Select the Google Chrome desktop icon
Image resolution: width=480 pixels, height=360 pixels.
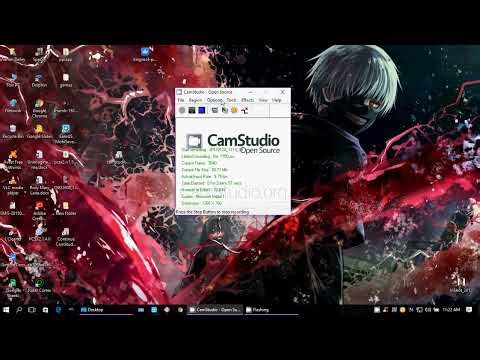pos(39,109)
